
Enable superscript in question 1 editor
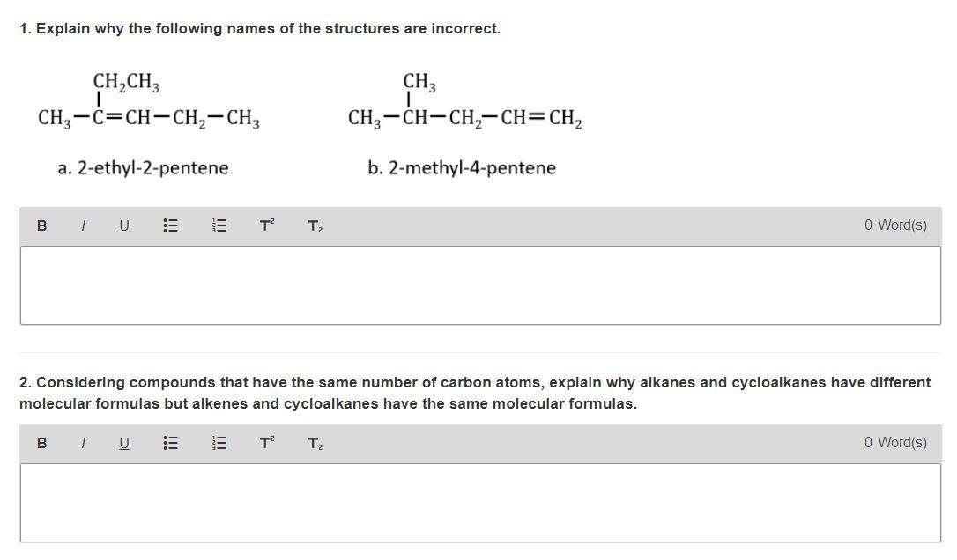click(265, 226)
